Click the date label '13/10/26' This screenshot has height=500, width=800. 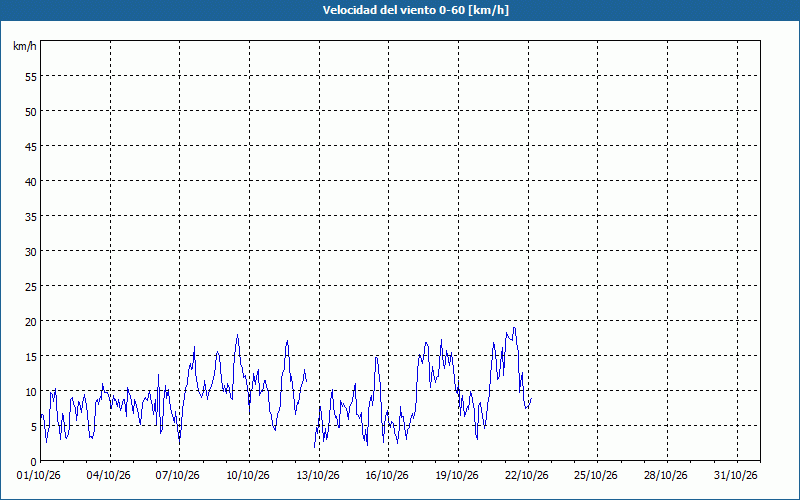tap(317, 476)
